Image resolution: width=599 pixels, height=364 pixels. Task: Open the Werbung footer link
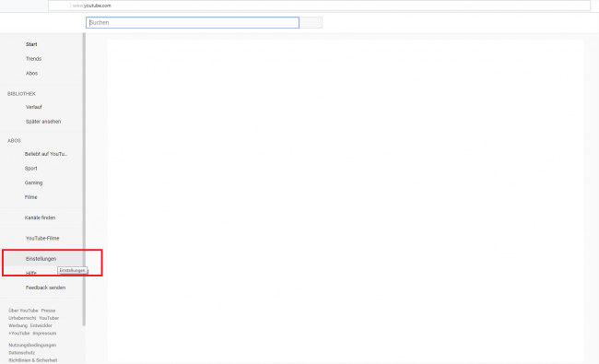(x=18, y=326)
